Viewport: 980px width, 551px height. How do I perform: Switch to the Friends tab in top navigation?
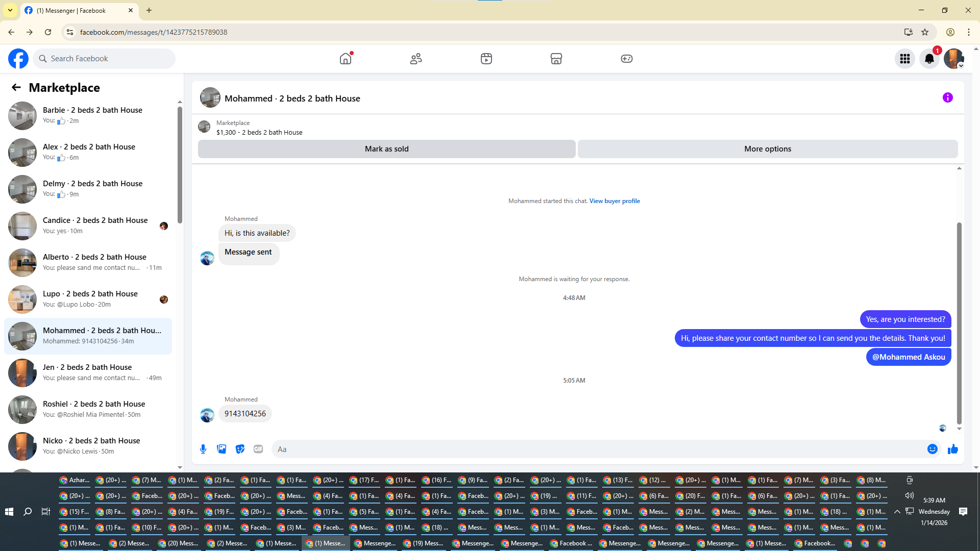click(415, 59)
